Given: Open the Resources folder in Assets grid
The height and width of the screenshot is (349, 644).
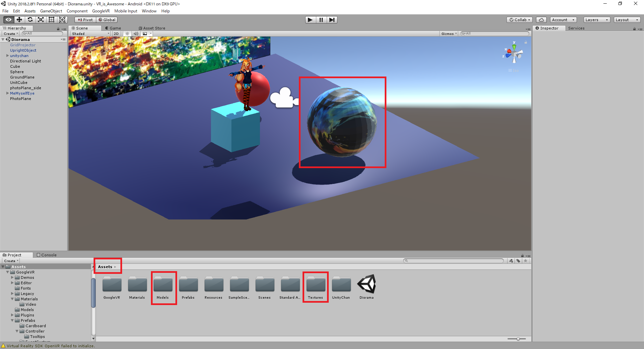Looking at the screenshot, I should point(214,288).
